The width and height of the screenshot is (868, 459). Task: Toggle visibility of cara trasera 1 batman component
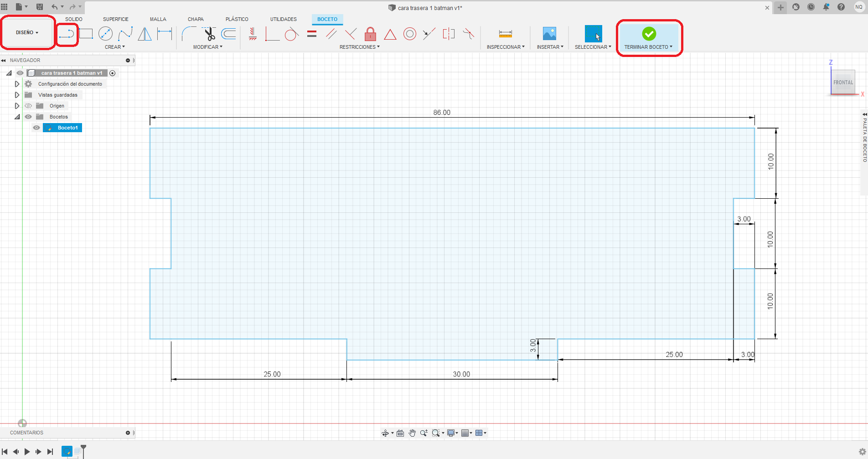(x=20, y=73)
